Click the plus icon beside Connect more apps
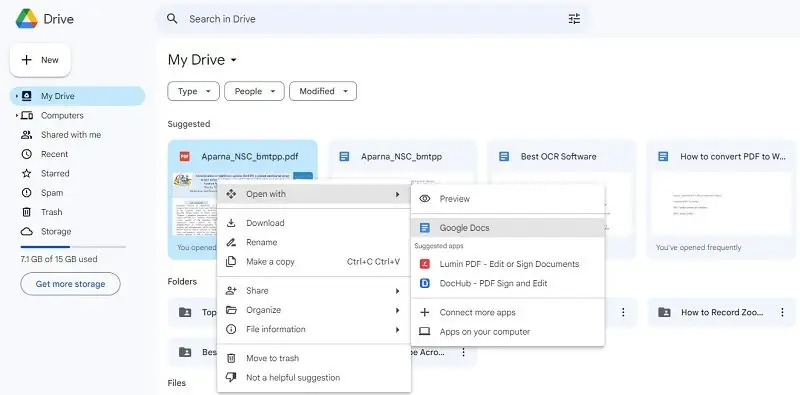The height and width of the screenshot is (395, 800). (424, 312)
